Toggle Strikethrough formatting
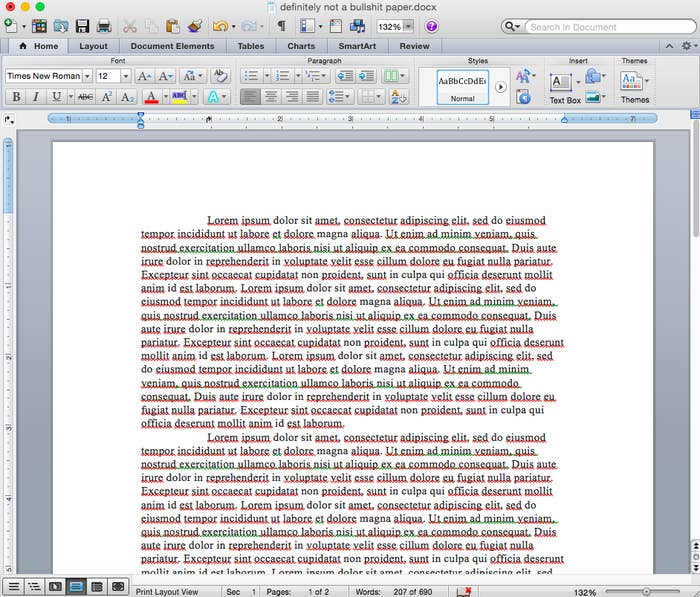 [85, 96]
